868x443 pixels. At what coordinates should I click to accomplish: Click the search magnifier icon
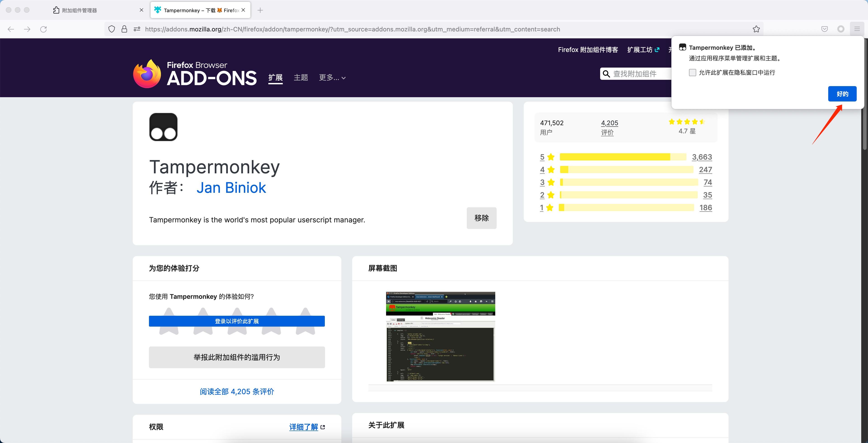click(x=606, y=74)
